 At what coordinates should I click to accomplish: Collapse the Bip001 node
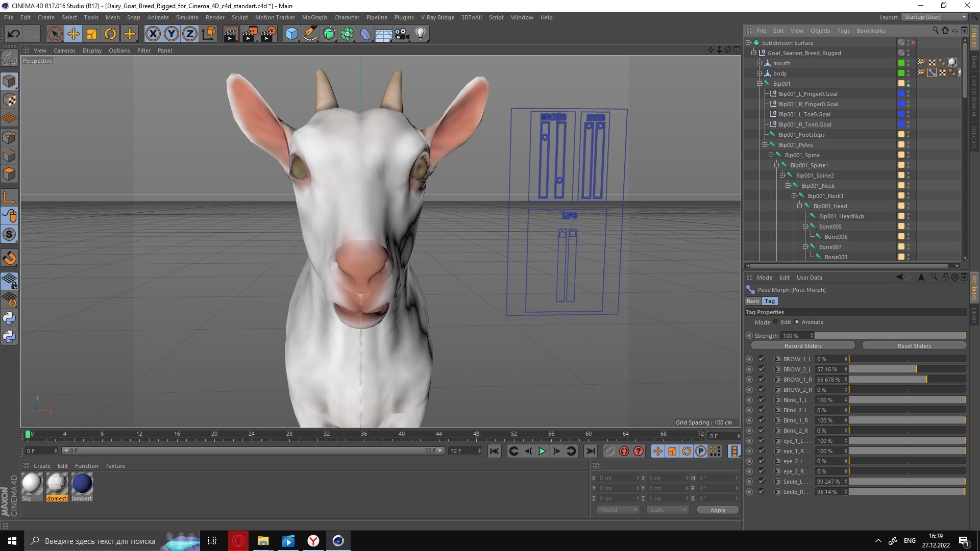(759, 83)
